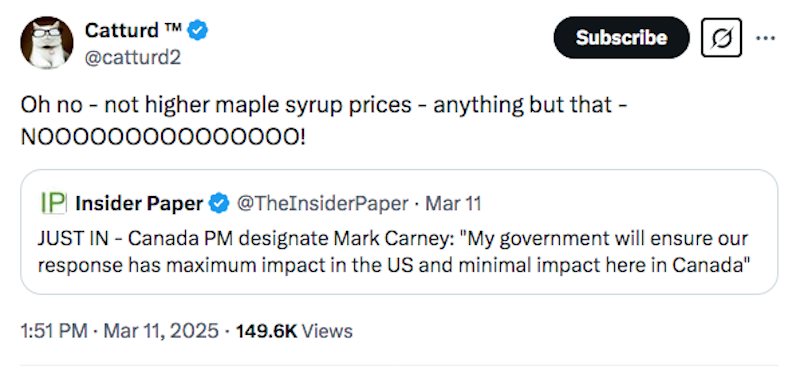Screen dimensions: 800x366
Task: Click the Views label
Action: pyautogui.click(x=327, y=331)
